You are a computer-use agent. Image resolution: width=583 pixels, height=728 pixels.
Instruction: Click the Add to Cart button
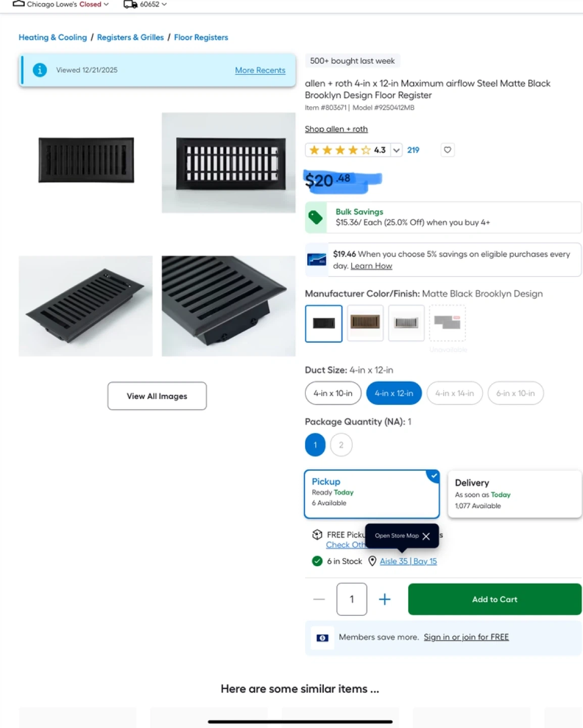click(495, 599)
